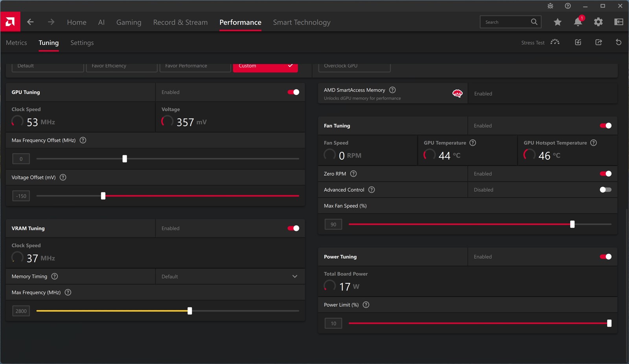This screenshot has height=364, width=629.
Task: Open help for Max Frequency Offset
Action: (83, 140)
